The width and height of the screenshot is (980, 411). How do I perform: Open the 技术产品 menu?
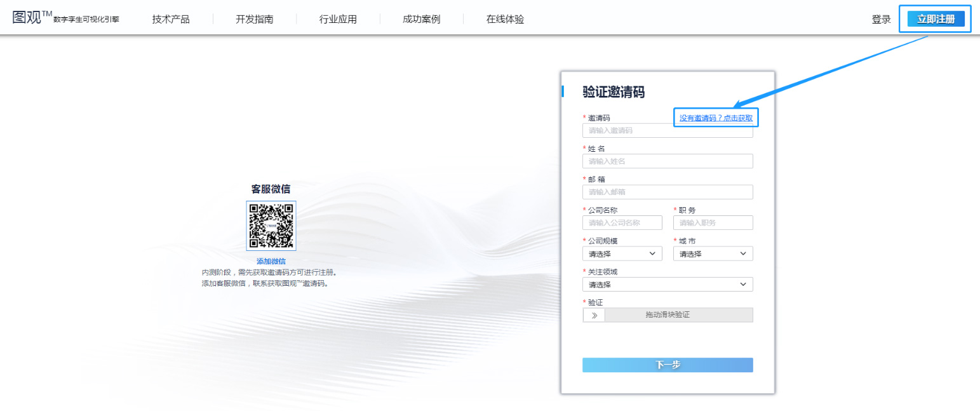click(171, 19)
